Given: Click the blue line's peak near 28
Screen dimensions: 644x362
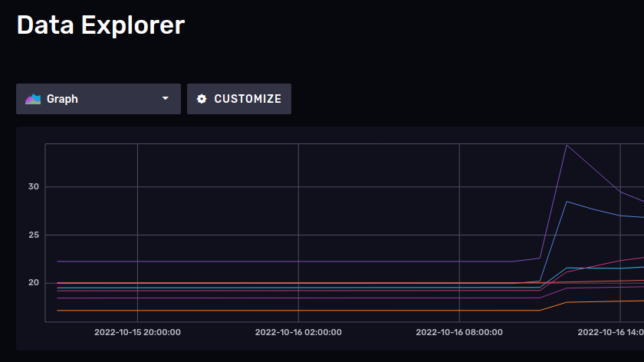Looking at the screenshot, I should [x=566, y=202].
